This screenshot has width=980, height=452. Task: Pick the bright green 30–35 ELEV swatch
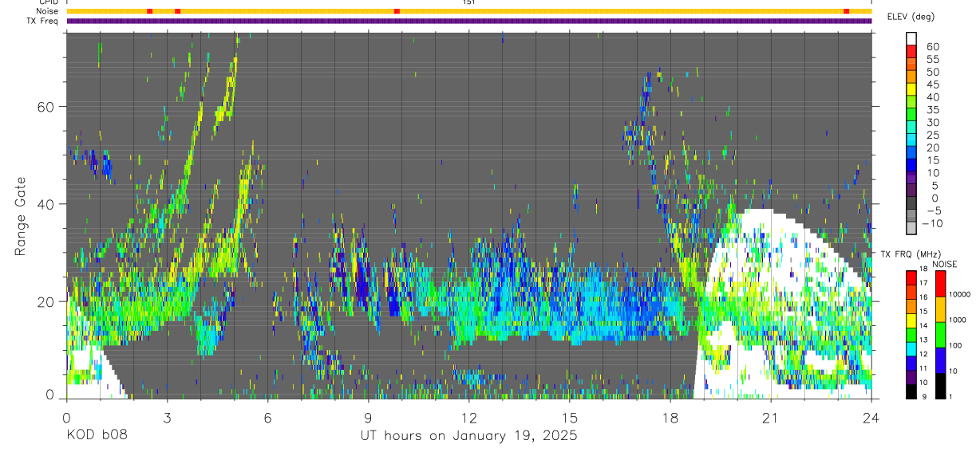[x=911, y=116]
